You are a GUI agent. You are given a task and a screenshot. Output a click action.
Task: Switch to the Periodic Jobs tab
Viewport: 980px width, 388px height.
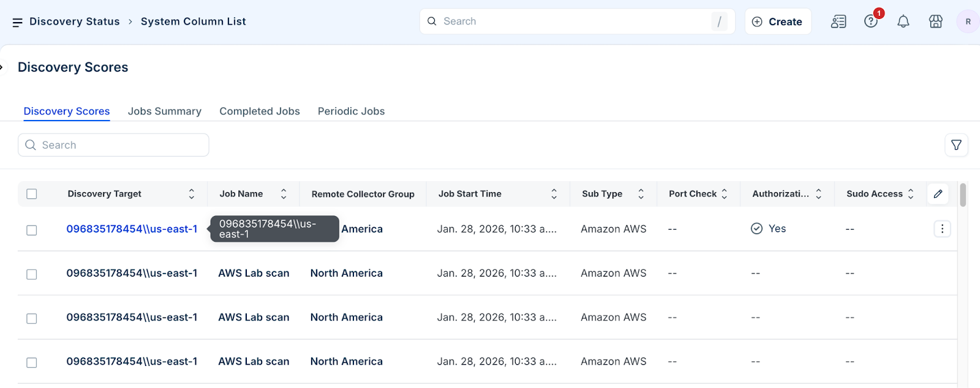coord(351,111)
